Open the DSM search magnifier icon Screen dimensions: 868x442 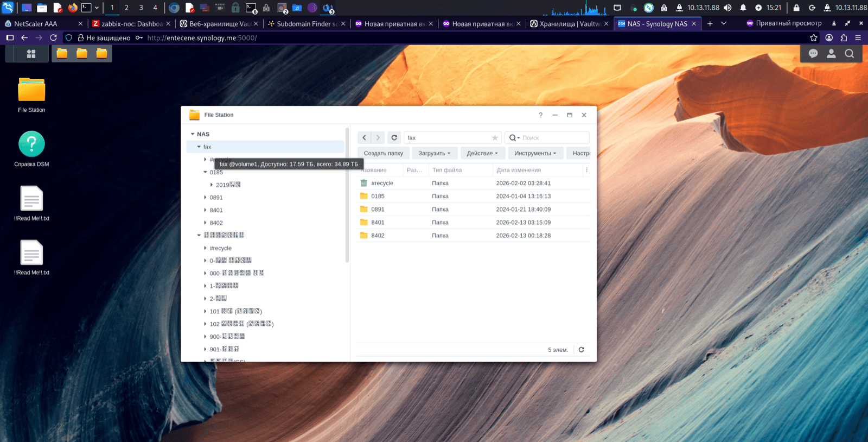click(850, 53)
